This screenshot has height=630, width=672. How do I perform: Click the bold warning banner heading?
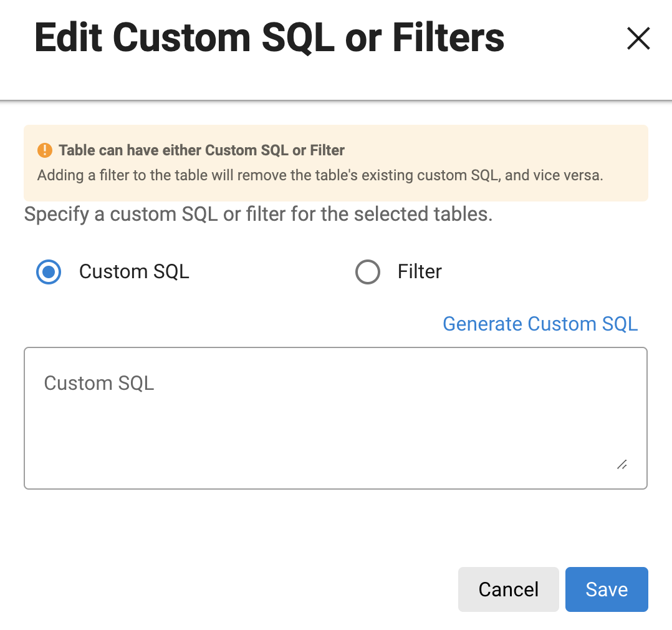tap(201, 150)
